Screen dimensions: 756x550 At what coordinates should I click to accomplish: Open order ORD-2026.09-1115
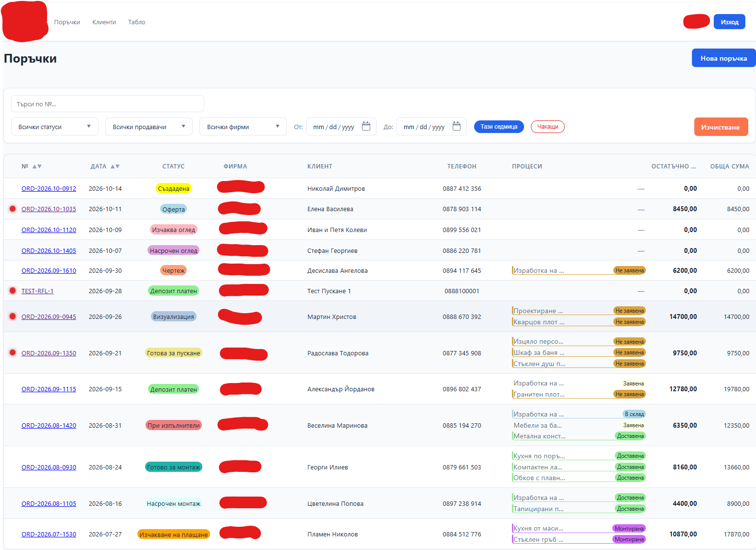[x=49, y=389]
